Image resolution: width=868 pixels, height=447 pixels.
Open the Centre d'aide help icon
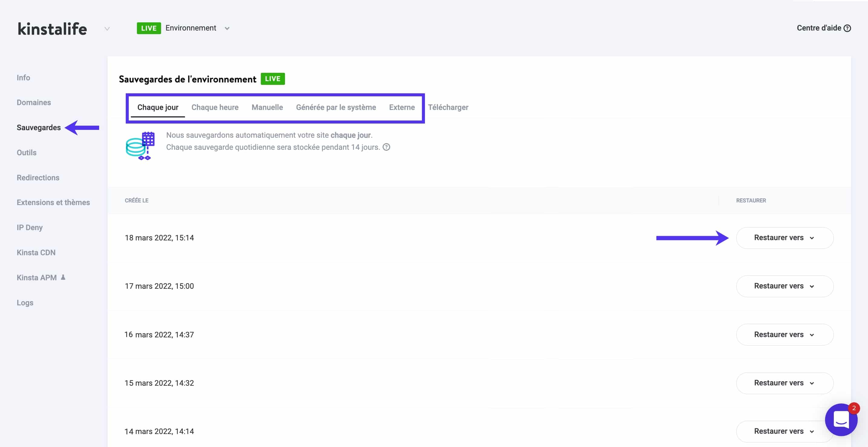click(848, 28)
